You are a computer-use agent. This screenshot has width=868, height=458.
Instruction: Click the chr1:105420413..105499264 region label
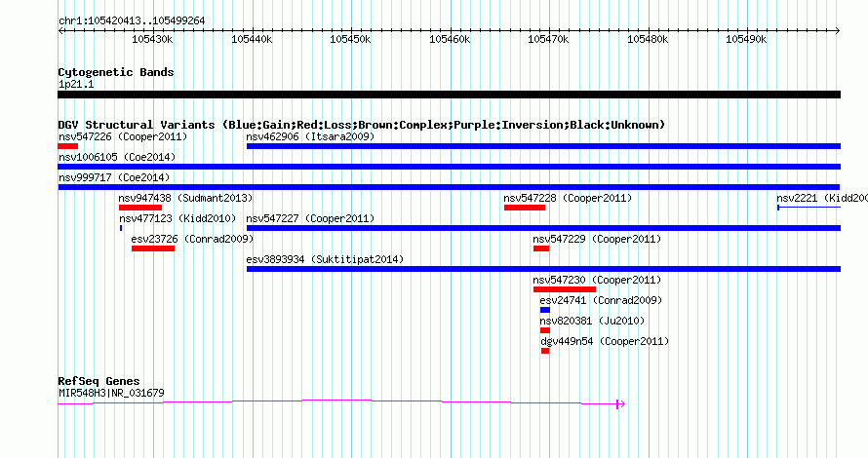(x=132, y=21)
